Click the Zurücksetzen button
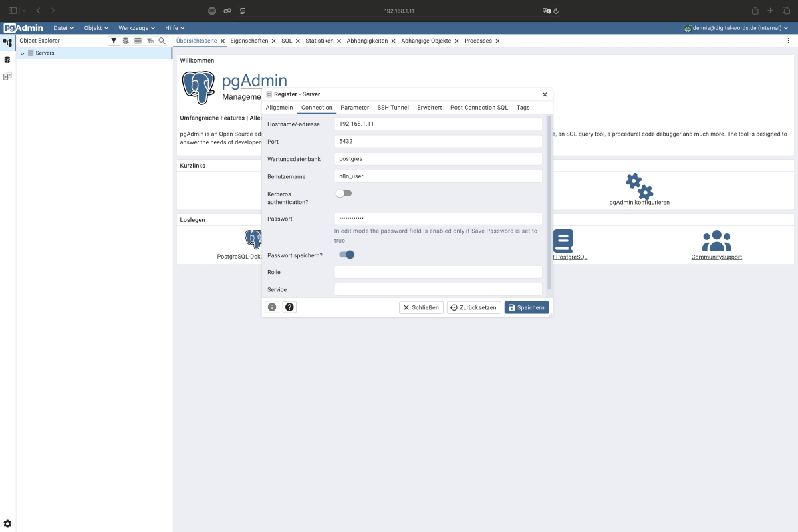The width and height of the screenshot is (798, 532). tap(473, 307)
